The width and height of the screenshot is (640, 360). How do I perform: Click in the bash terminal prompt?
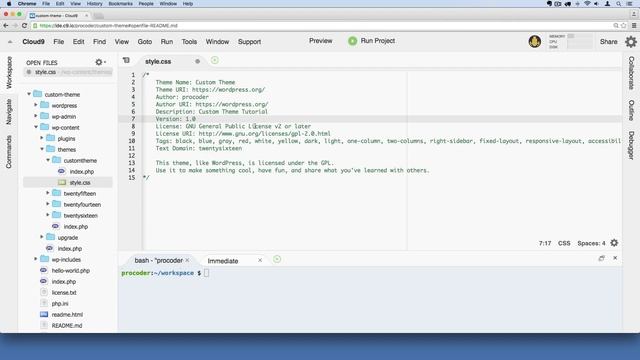coord(206,273)
